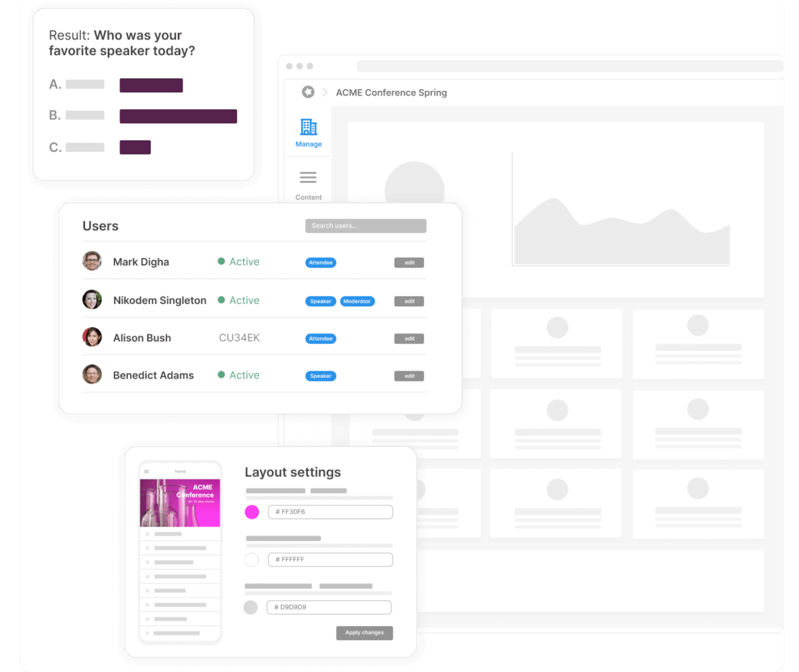Click the Home title in phone preview
The image size is (799, 672).
(x=180, y=471)
